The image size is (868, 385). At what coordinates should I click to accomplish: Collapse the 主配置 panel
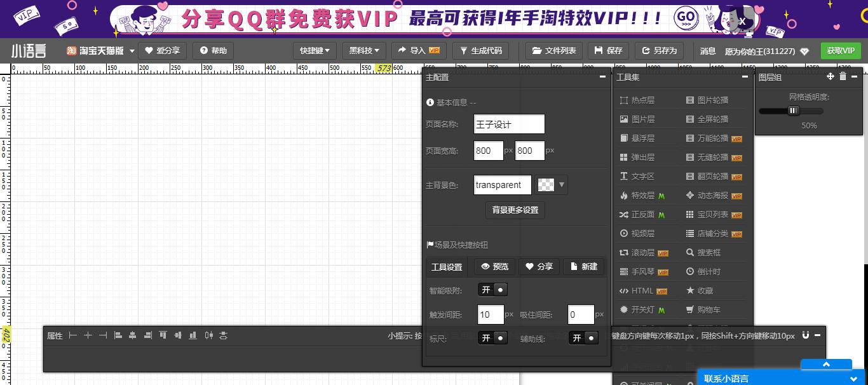point(602,77)
